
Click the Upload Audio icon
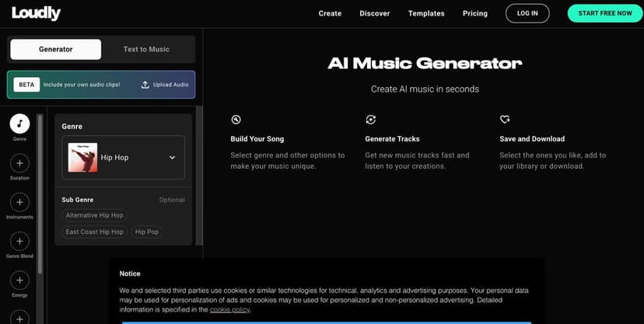[x=145, y=85]
